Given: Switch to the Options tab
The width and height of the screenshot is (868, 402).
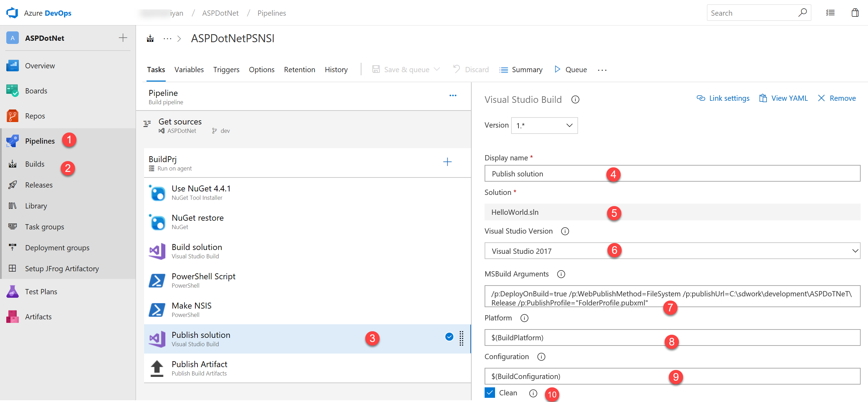Looking at the screenshot, I should click(x=262, y=69).
